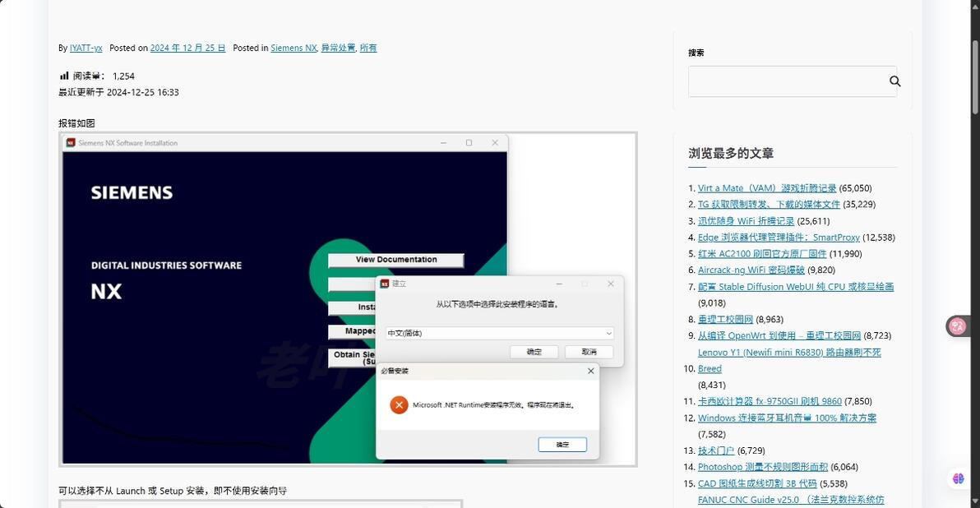The height and width of the screenshot is (508, 980).
Task: Click the search input field
Action: click(793, 81)
